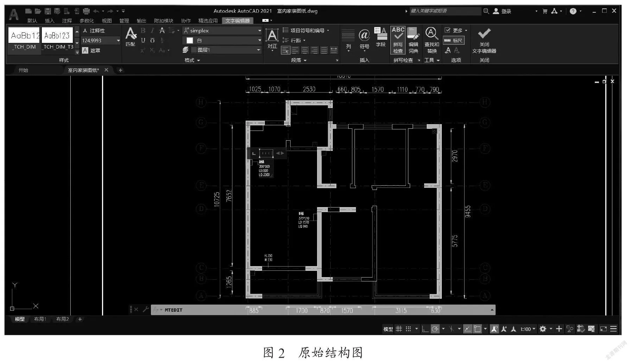Click the Field (字段) icon
Screen dimensions: 631x364
coord(381,37)
